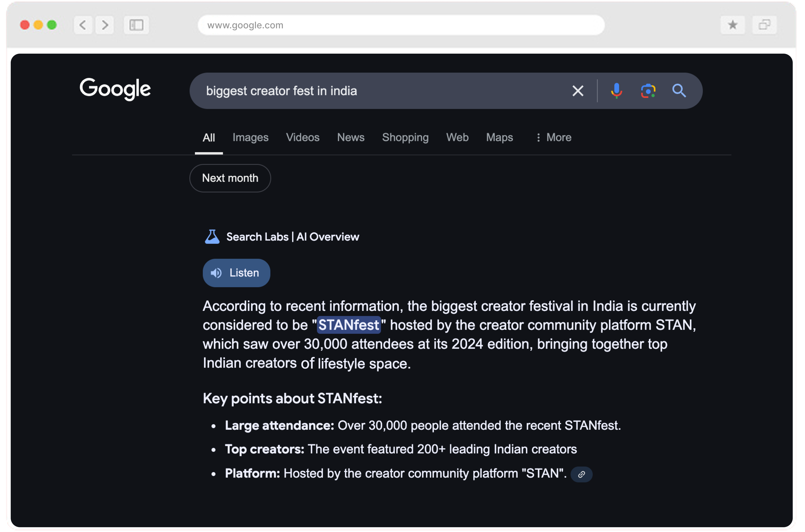Screen dimensions: 805x532
Task: Maximize window with the green button
Action: point(52,25)
